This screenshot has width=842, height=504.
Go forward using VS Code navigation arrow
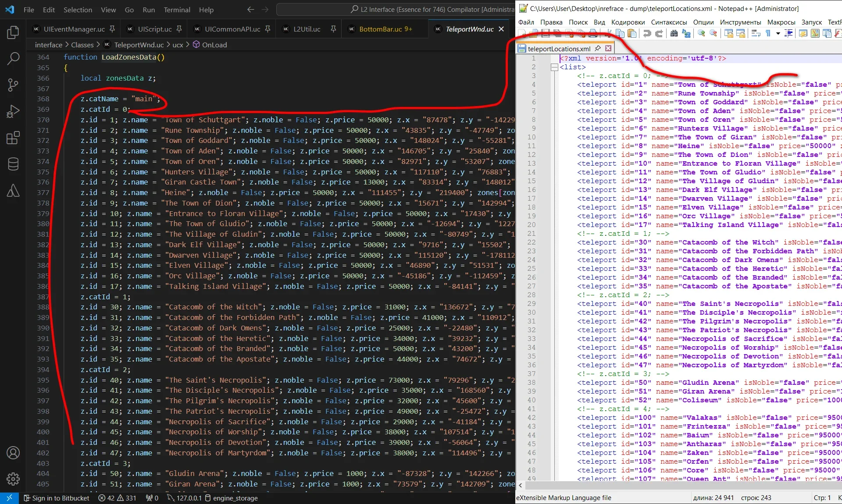coord(265,9)
